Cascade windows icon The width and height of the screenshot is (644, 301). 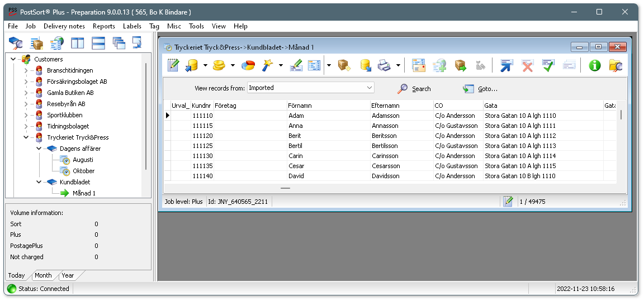(119, 42)
